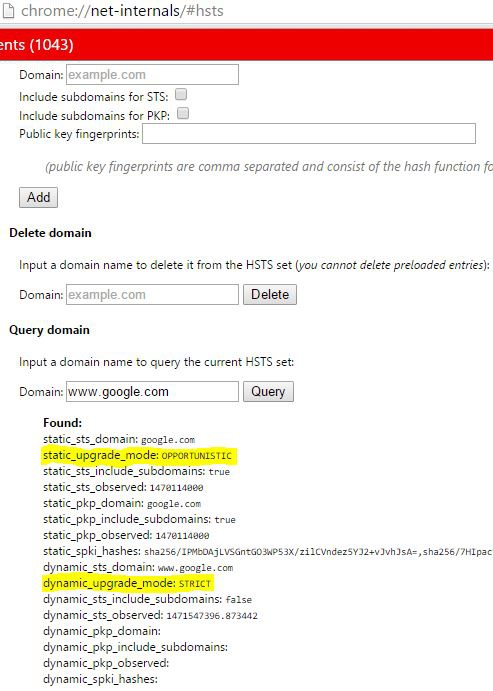
Task: Click the Add button
Action: tap(38, 197)
